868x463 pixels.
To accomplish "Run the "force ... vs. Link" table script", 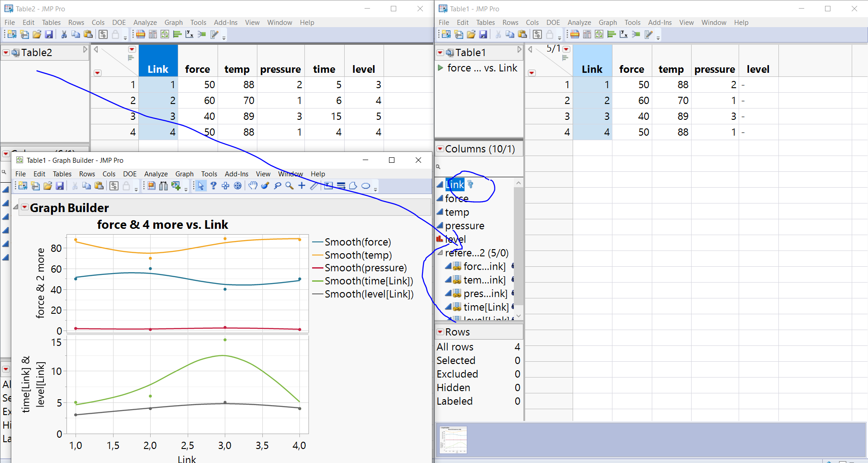I will 441,68.
